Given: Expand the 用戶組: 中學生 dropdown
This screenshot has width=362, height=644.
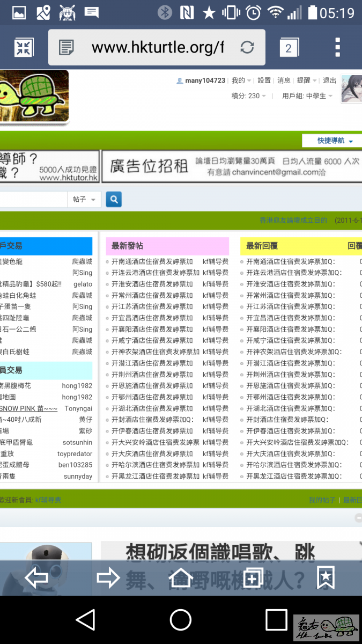Looking at the screenshot, I should pyautogui.click(x=307, y=96).
